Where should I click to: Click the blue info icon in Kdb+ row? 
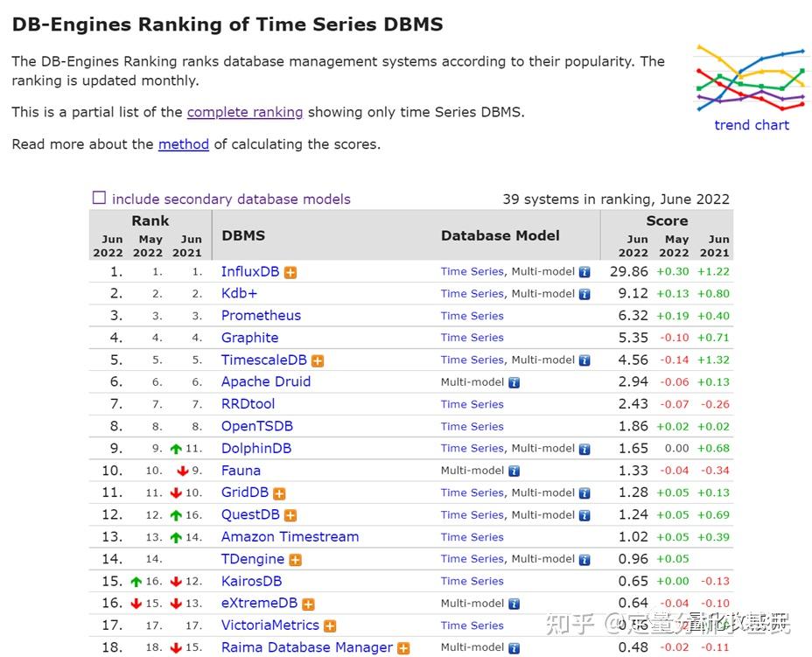(x=584, y=295)
